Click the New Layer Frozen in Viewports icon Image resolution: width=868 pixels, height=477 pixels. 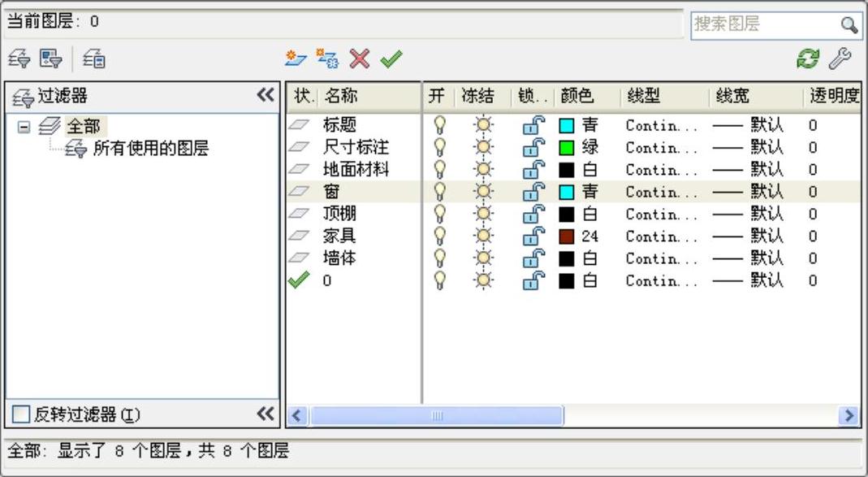(x=326, y=59)
